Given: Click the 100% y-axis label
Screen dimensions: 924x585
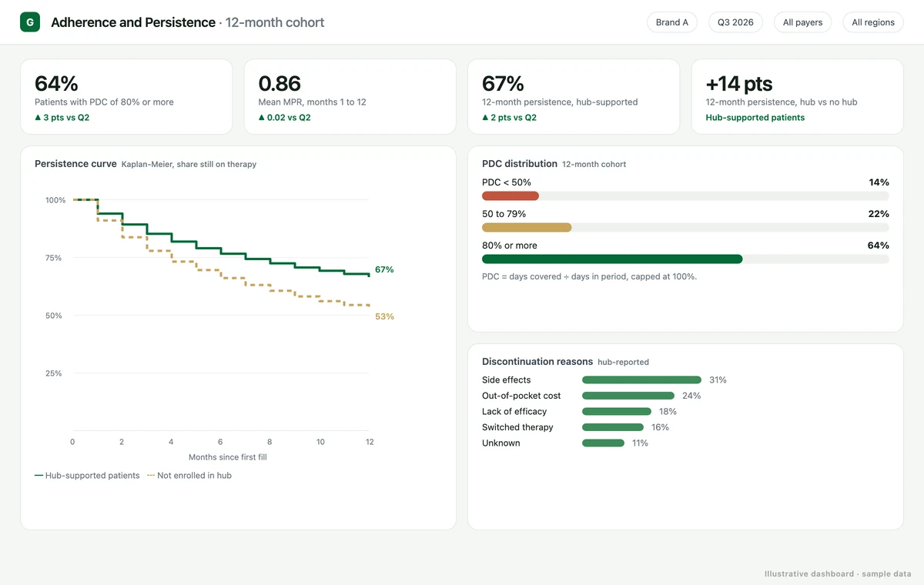Looking at the screenshot, I should (55, 200).
